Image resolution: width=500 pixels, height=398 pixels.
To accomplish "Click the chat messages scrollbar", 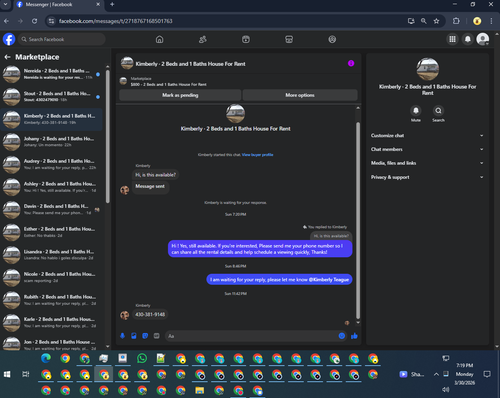I will (358, 220).
